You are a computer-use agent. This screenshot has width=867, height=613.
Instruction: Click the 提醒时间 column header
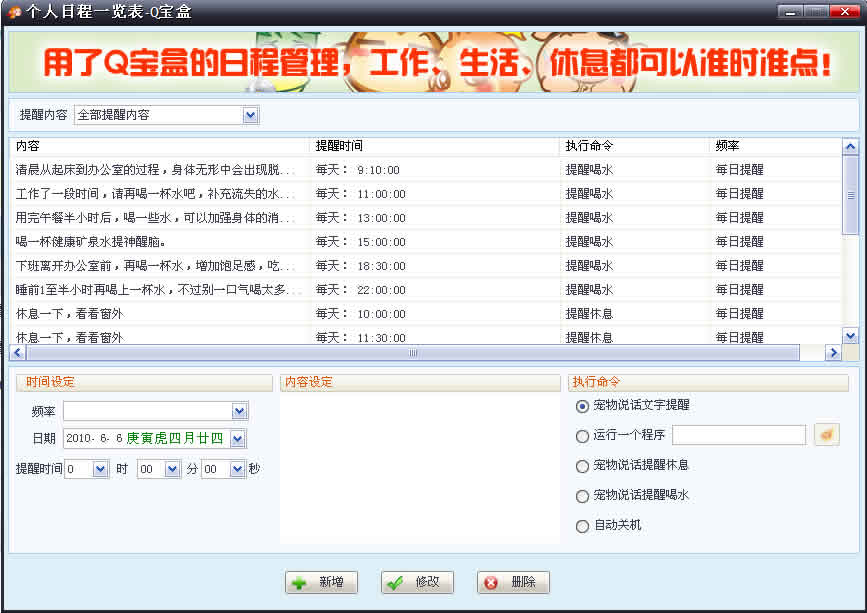click(435, 146)
